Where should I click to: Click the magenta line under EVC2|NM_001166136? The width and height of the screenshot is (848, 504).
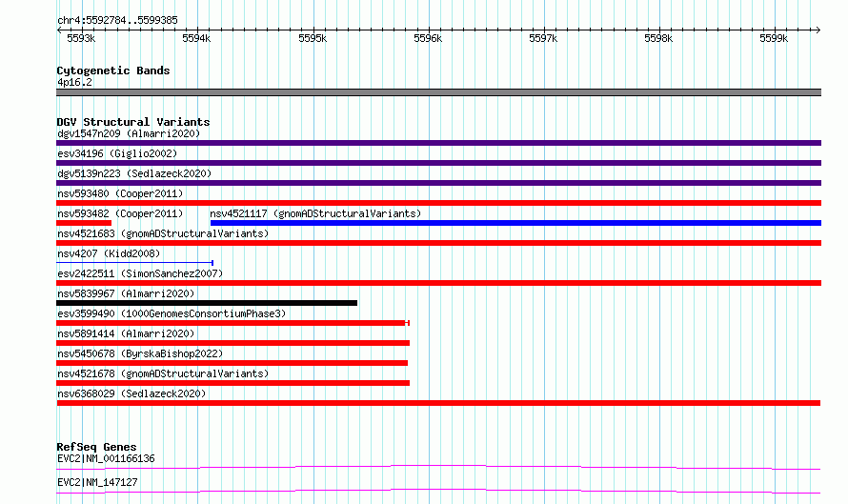(438, 467)
